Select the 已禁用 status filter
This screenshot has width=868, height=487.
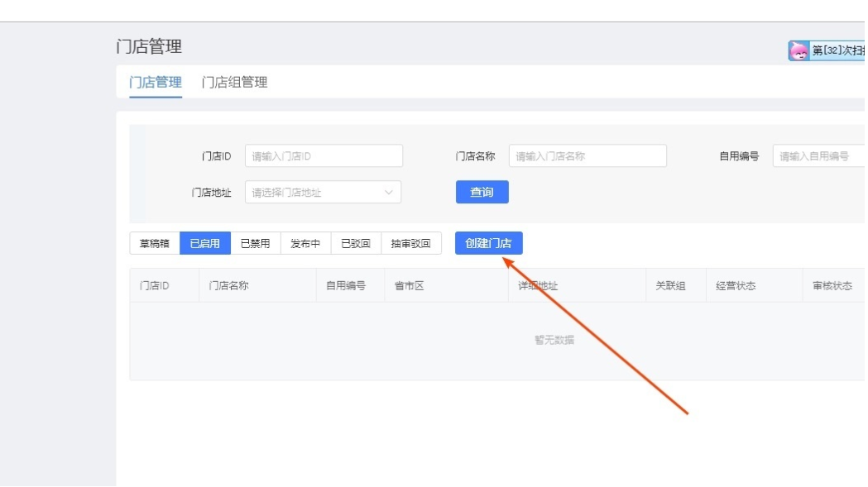click(255, 243)
